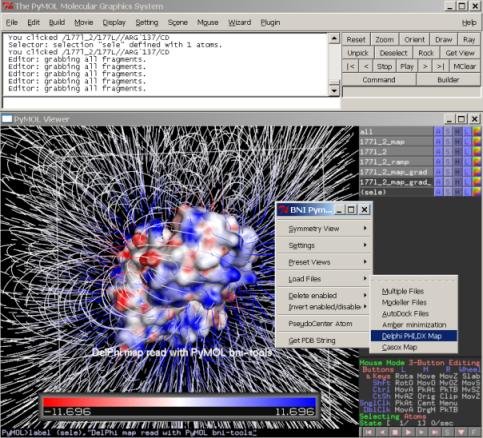
Task: Click color swatch for 1771_2_ramp
Action: point(477,162)
